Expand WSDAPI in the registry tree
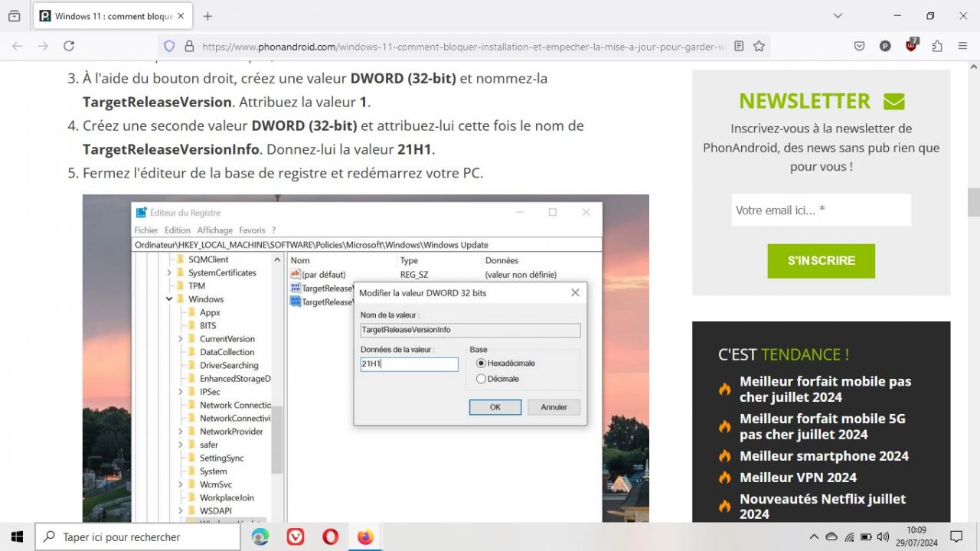Screen dimensions: 980x551 pos(181,510)
